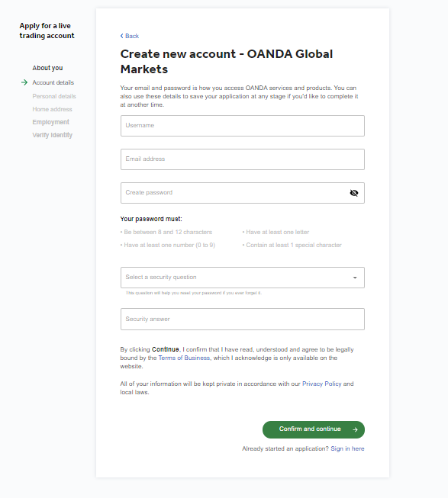The image size is (448, 498).
Task: Open the security question dropdown arrow
Action: (355, 278)
